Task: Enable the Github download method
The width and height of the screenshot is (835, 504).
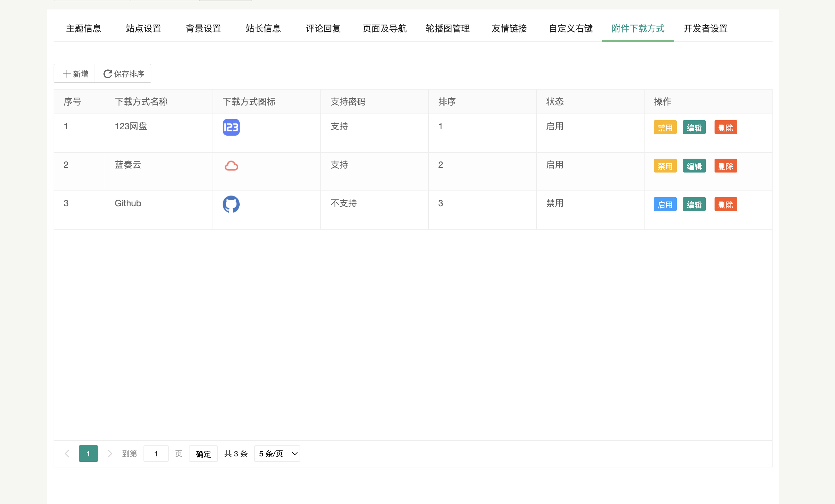Action: tap(665, 204)
